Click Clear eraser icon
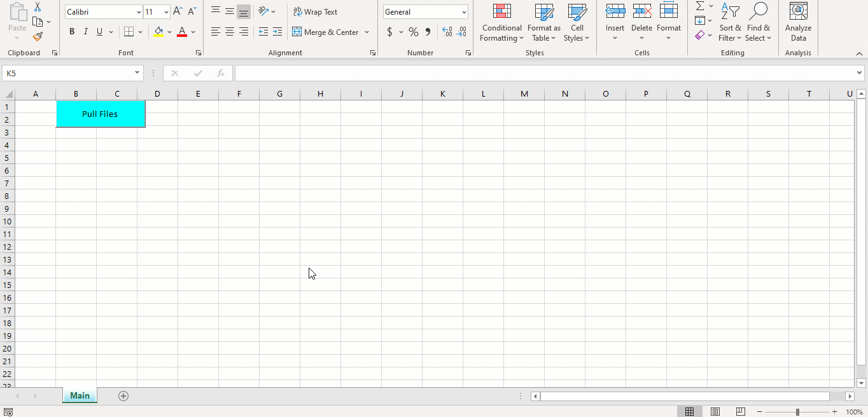Viewport: 868px width, 417px height. (x=700, y=36)
